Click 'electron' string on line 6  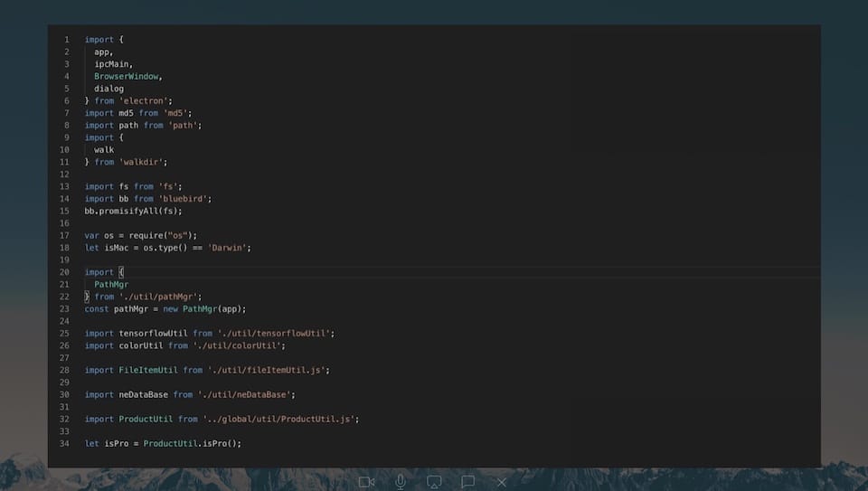point(146,100)
